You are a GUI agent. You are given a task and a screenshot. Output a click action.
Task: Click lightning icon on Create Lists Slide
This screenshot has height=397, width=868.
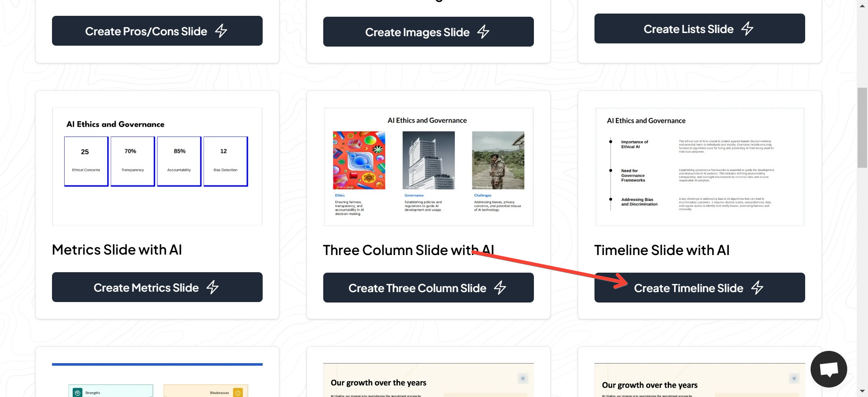point(747,28)
